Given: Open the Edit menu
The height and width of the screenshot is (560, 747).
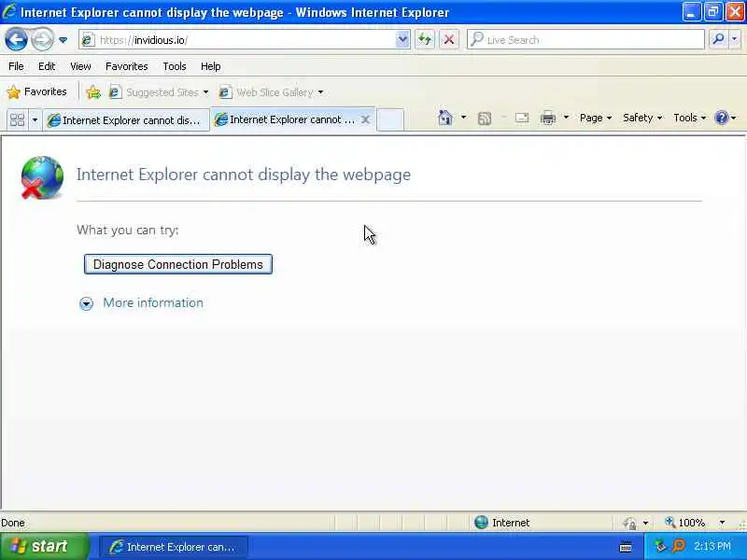Looking at the screenshot, I should click(x=47, y=66).
